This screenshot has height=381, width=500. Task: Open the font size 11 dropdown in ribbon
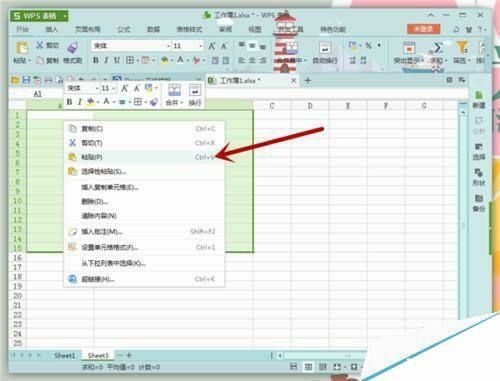pos(201,46)
